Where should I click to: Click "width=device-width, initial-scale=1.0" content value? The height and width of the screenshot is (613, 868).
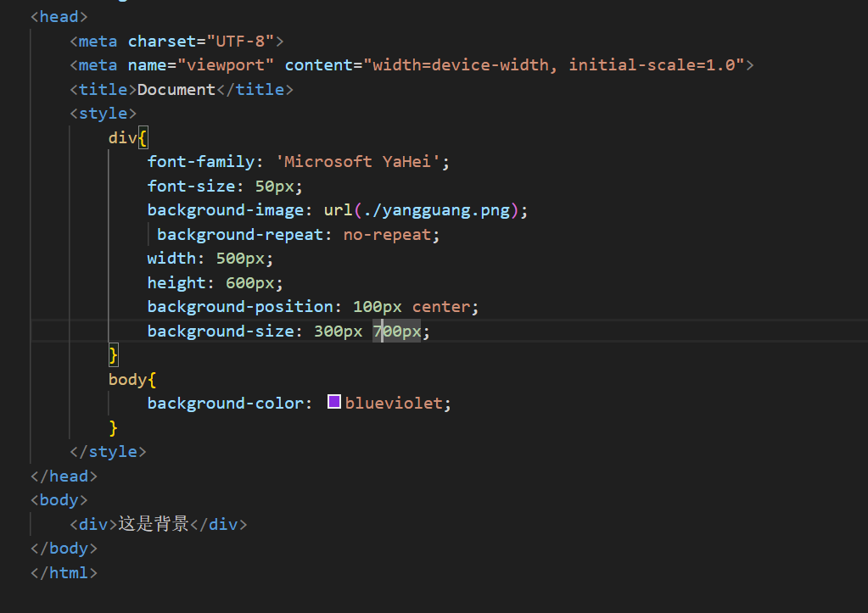coord(553,65)
